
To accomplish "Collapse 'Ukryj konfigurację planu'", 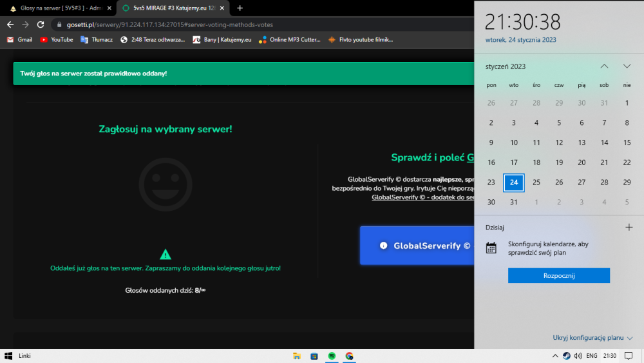I will coord(592,337).
